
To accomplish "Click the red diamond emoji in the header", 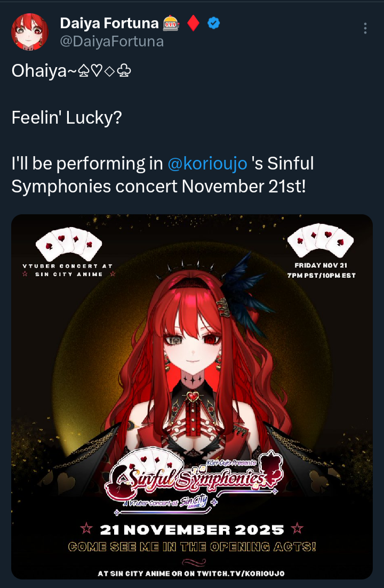I will (193, 23).
